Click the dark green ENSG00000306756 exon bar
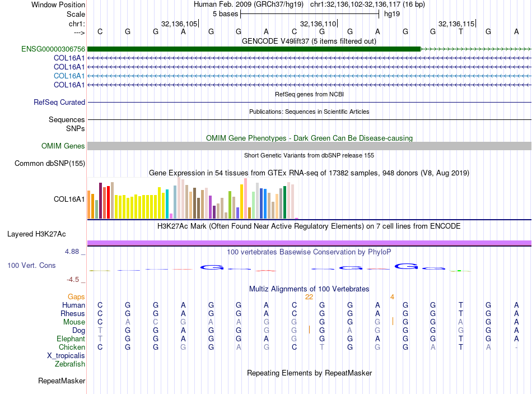This screenshot has height=394, width=532. [254, 49]
